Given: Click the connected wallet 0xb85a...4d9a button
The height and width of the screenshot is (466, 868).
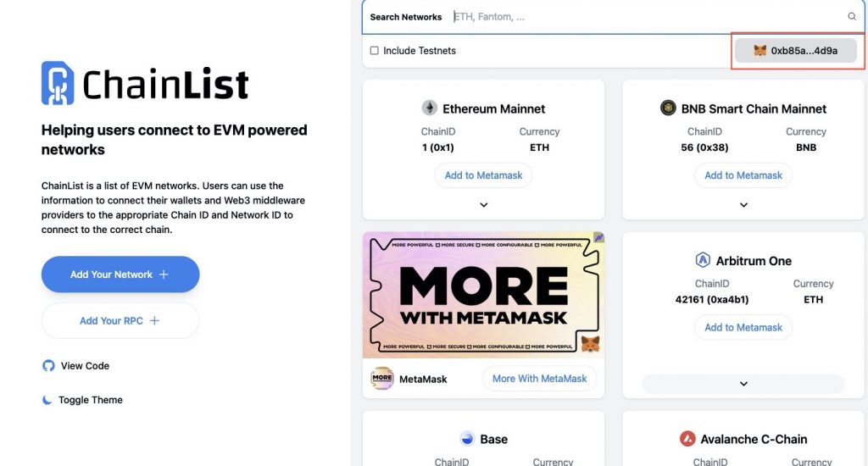Looking at the screenshot, I should click(x=796, y=51).
